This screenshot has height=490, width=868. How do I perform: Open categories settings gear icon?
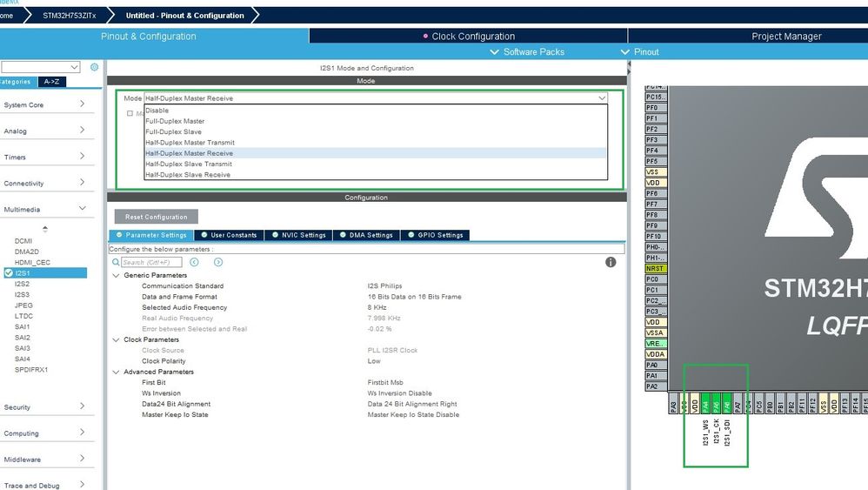coord(94,67)
